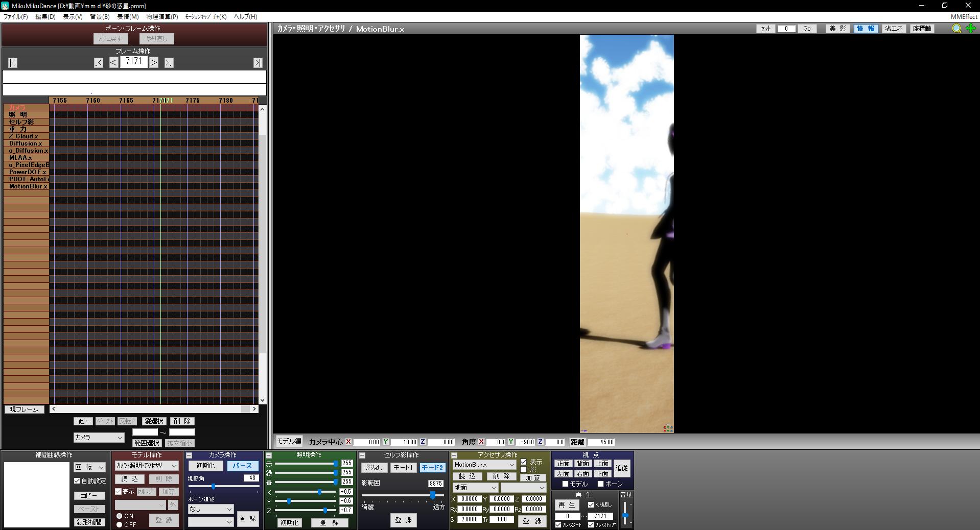Open the 編集(D) menu
980x530 pixels.
click(45, 17)
